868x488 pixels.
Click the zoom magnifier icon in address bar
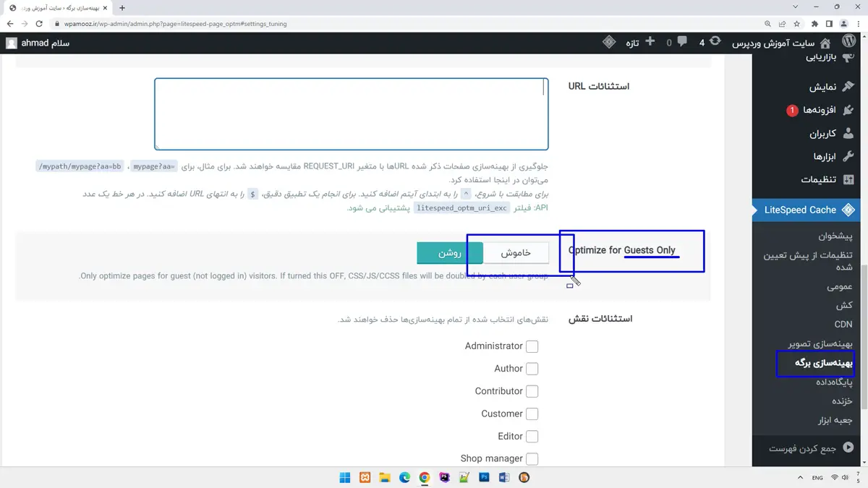[x=768, y=23]
